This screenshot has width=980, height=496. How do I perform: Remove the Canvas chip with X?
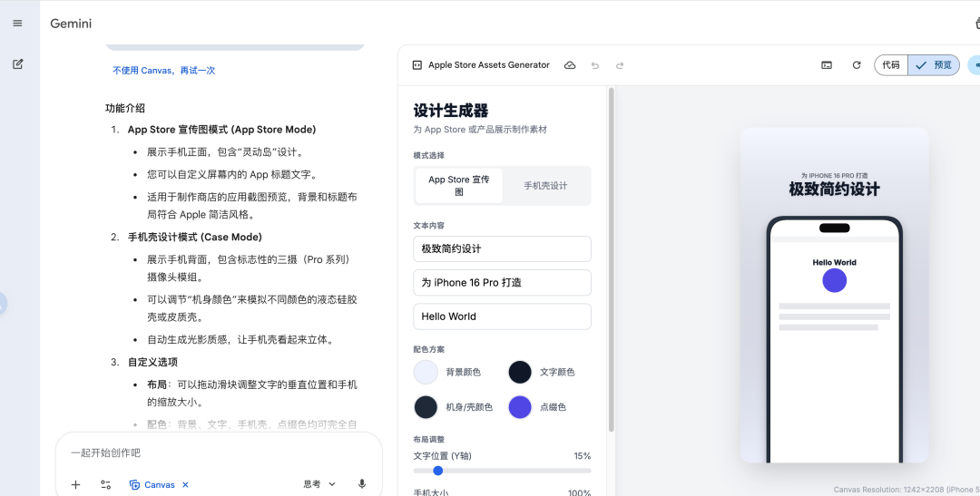186,484
